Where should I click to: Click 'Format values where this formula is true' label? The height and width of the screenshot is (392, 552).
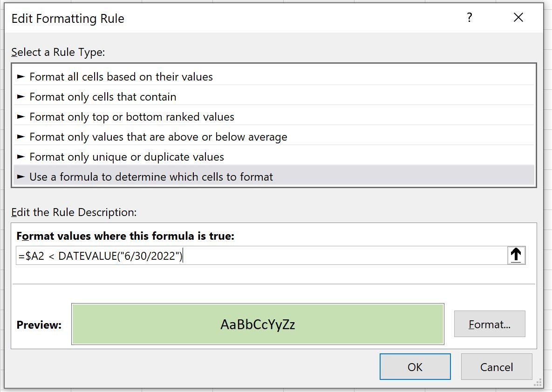(x=125, y=236)
